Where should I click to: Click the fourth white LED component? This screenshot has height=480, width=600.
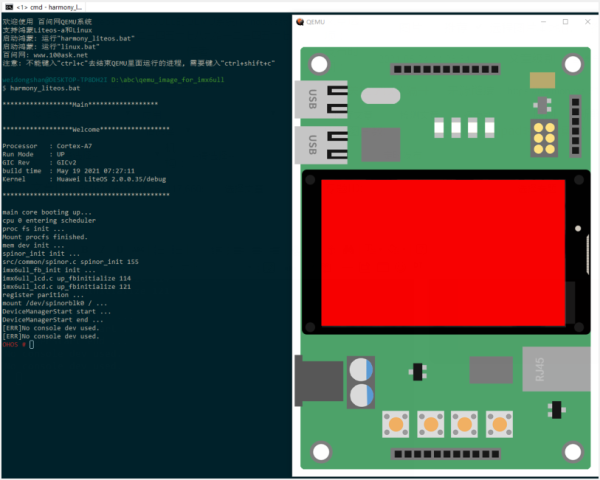[x=490, y=128]
